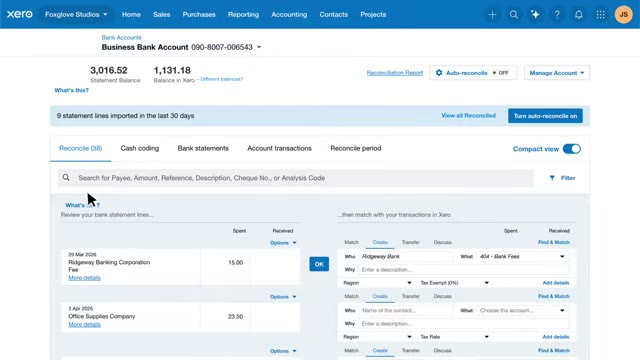Open Options for Ridgeway Banking Corporation line
Viewport: 640px width, 360px height.
click(283, 243)
